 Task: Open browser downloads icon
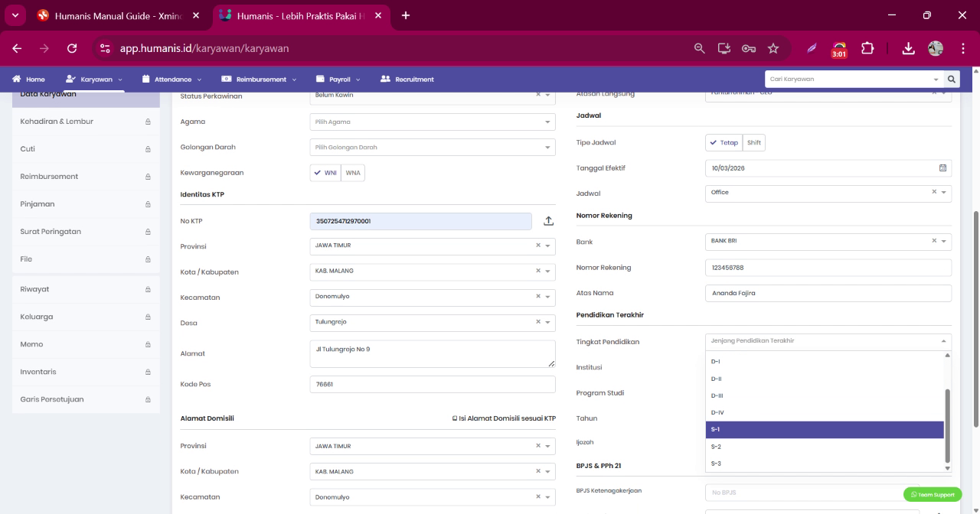(x=908, y=48)
